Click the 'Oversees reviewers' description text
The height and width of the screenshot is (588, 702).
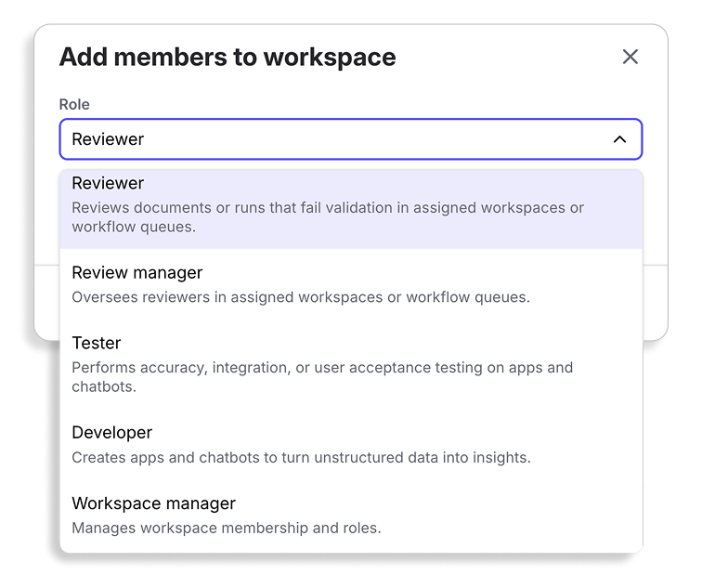click(x=300, y=297)
